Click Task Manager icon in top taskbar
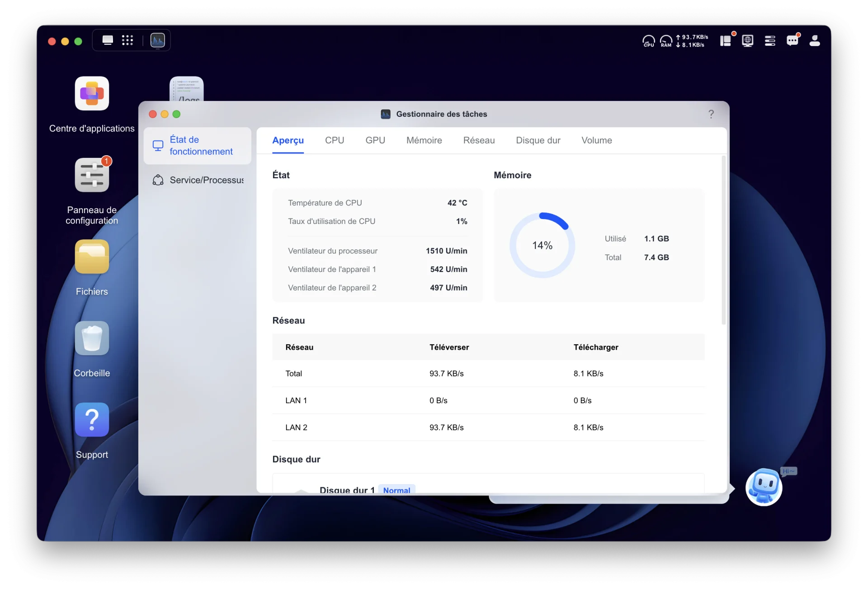This screenshot has height=590, width=868. [x=157, y=40]
